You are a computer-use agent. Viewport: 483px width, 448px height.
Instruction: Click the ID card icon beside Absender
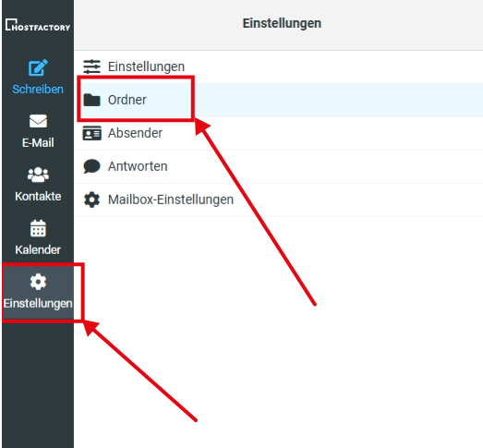tap(91, 133)
